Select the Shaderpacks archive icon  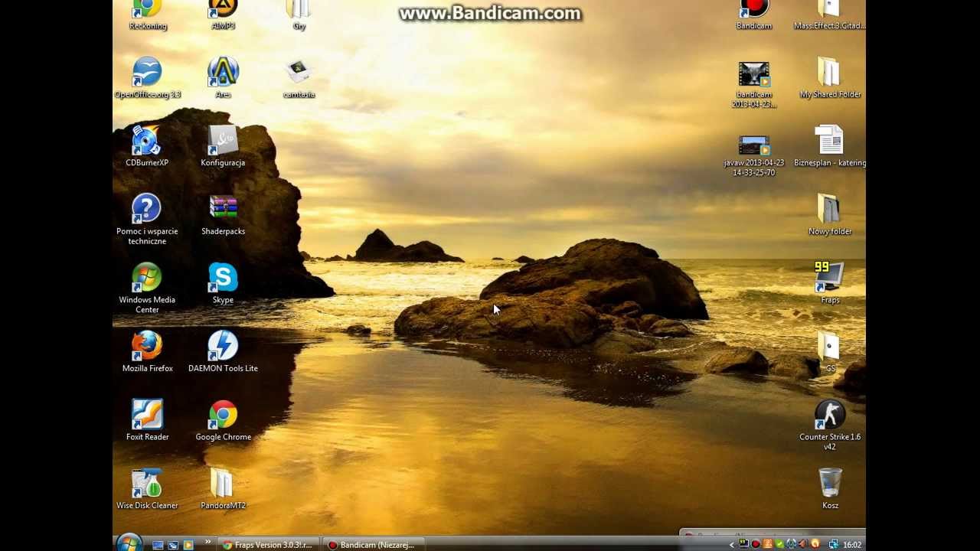223,215
